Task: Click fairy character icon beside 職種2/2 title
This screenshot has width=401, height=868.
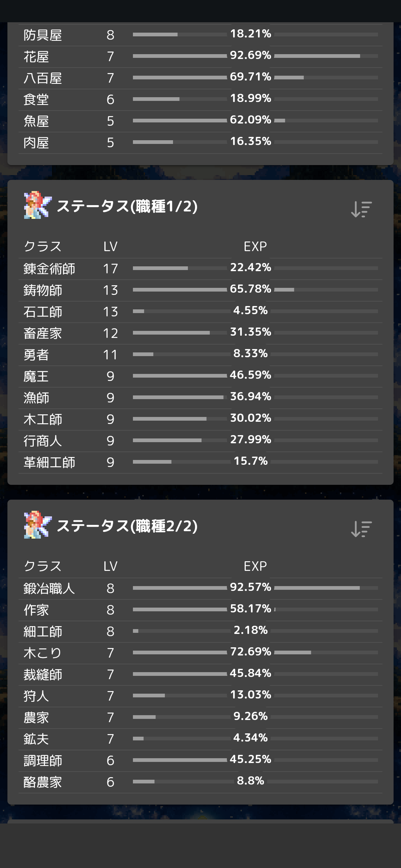Action: pos(38,525)
